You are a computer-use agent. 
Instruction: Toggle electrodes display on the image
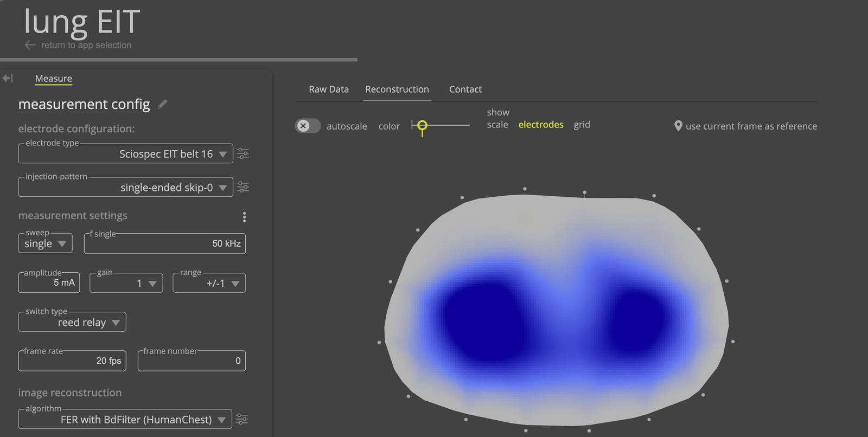tap(540, 125)
